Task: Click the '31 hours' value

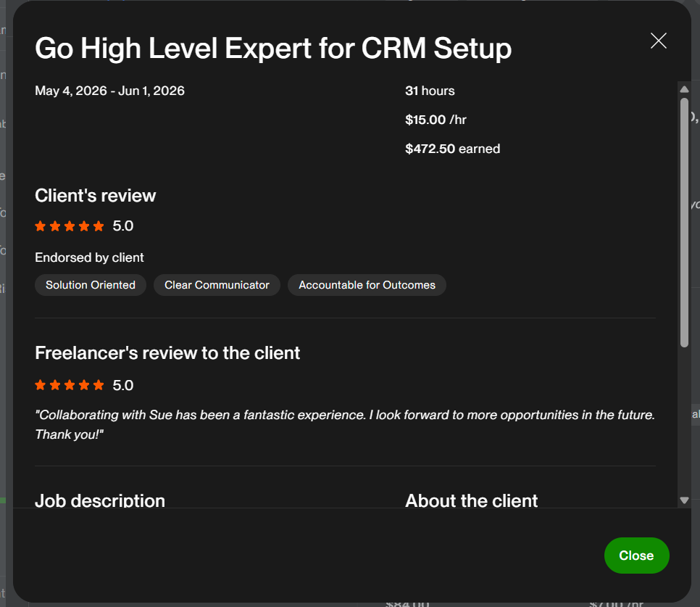Action: coord(430,91)
